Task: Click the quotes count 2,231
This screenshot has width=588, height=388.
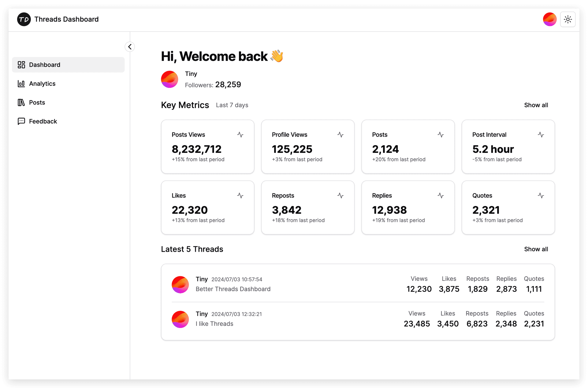Action: tap(534, 324)
